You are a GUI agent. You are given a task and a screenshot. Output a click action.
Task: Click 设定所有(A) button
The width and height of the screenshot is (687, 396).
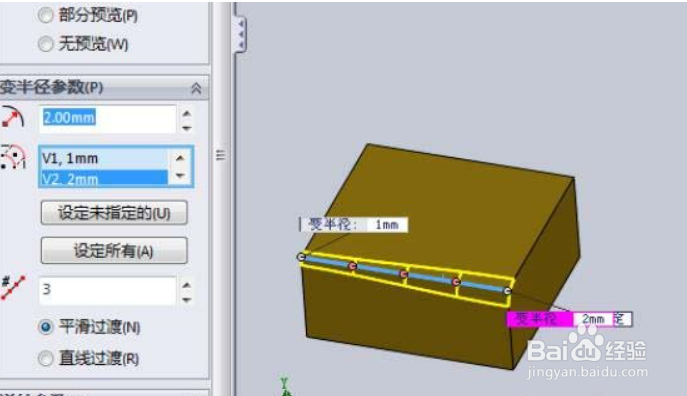[x=114, y=251]
